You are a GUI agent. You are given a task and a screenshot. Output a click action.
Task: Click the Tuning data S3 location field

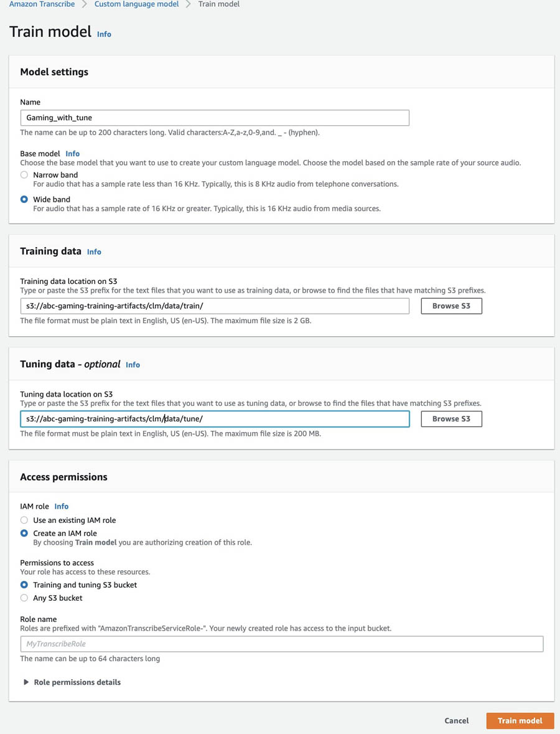click(215, 419)
